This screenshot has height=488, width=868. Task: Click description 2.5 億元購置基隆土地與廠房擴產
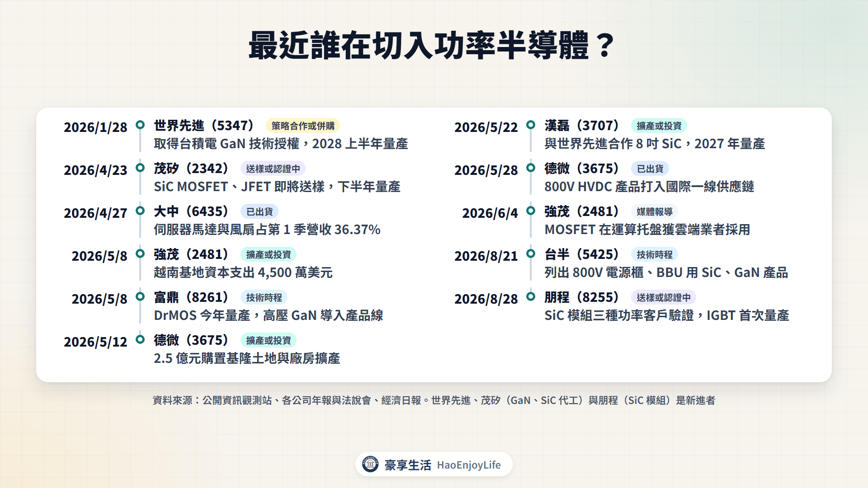247,358
